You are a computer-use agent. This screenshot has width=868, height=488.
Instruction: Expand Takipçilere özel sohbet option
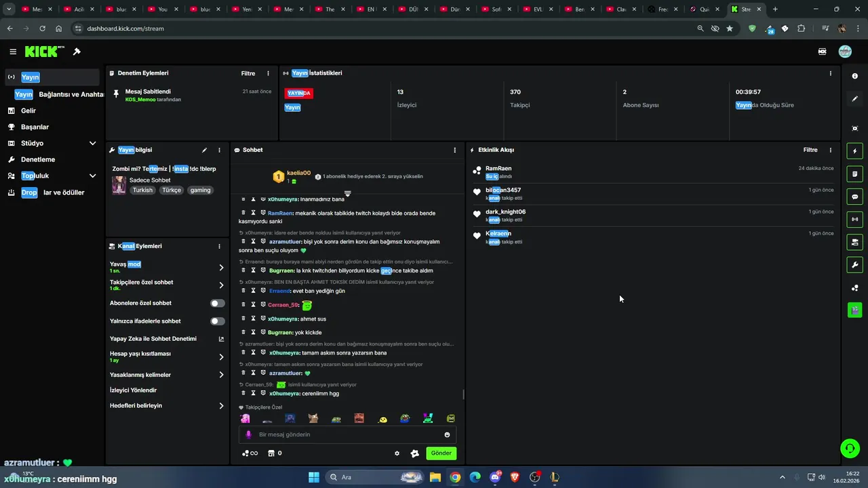(221, 285)
